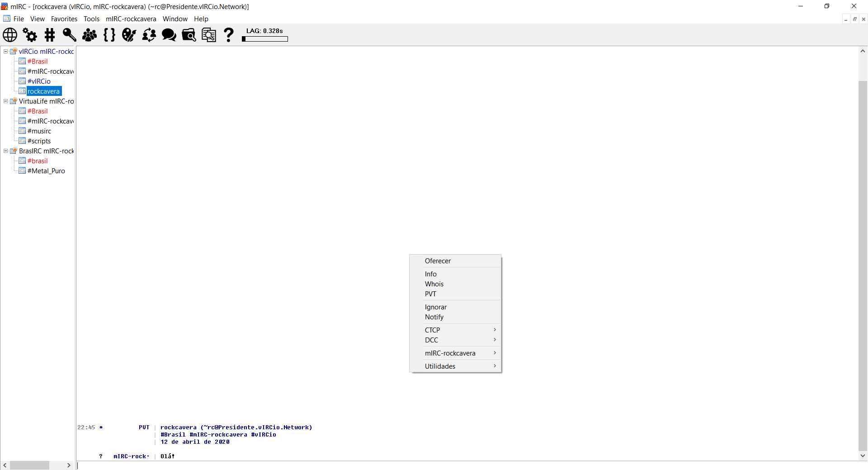
Task: Collapse the VirtuaLife network tree node
Action: click(5, 101)
